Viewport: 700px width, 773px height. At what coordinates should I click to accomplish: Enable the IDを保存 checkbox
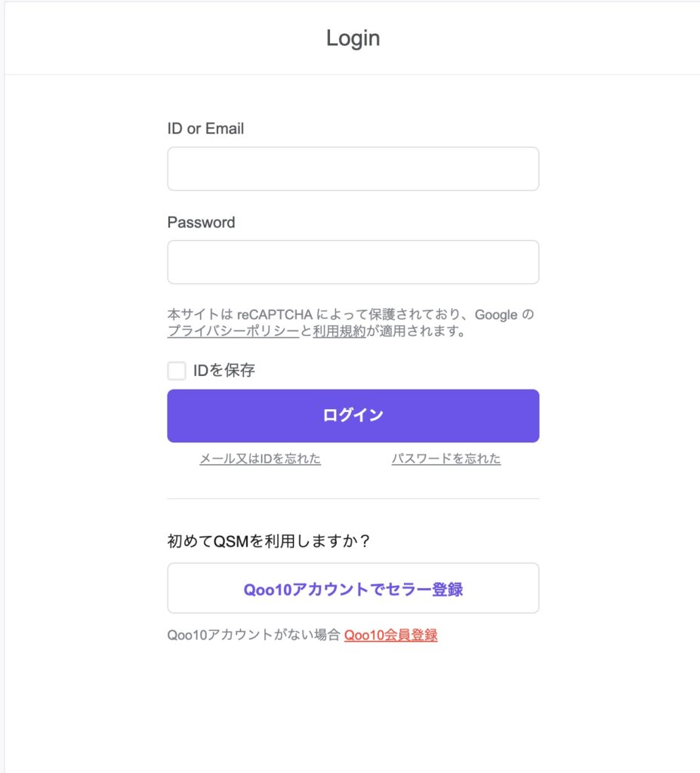pyautogui.click(x=177, y=371)
